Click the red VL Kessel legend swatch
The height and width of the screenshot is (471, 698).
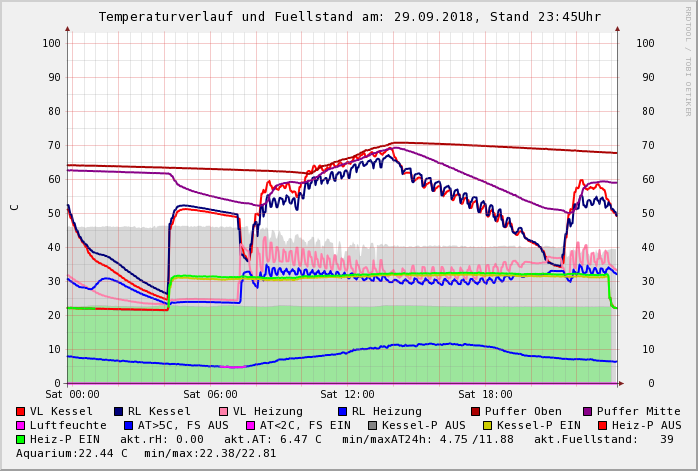(x=21, y=411)
